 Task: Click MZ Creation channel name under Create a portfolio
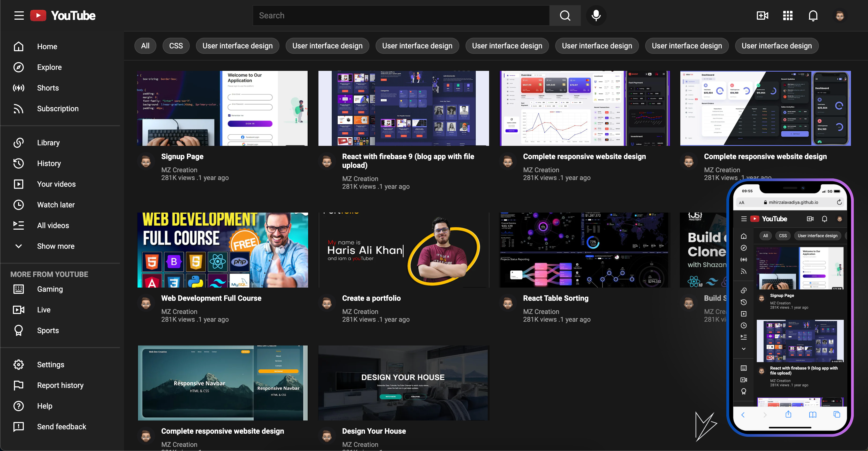[x=360, y=312]
